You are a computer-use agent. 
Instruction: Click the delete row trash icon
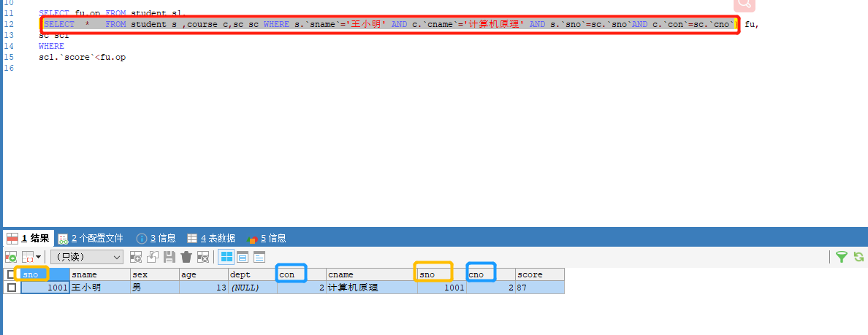(x=186, y=257)
